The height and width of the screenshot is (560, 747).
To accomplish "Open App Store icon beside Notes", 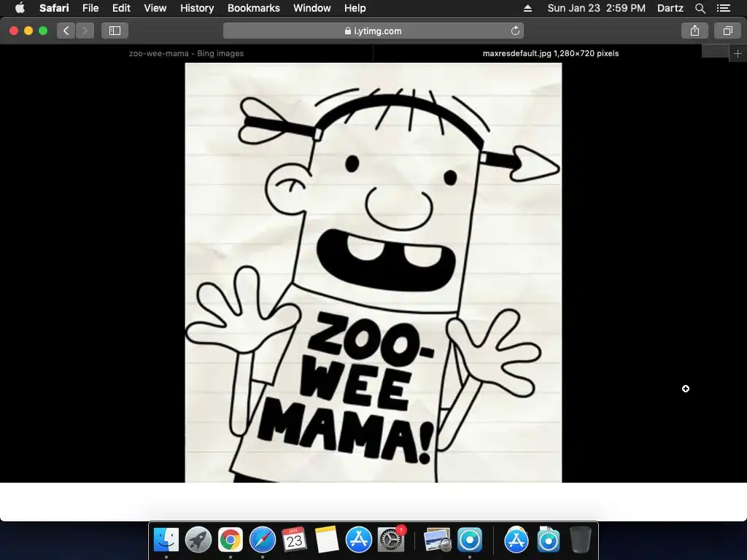I will coord(358,540).
